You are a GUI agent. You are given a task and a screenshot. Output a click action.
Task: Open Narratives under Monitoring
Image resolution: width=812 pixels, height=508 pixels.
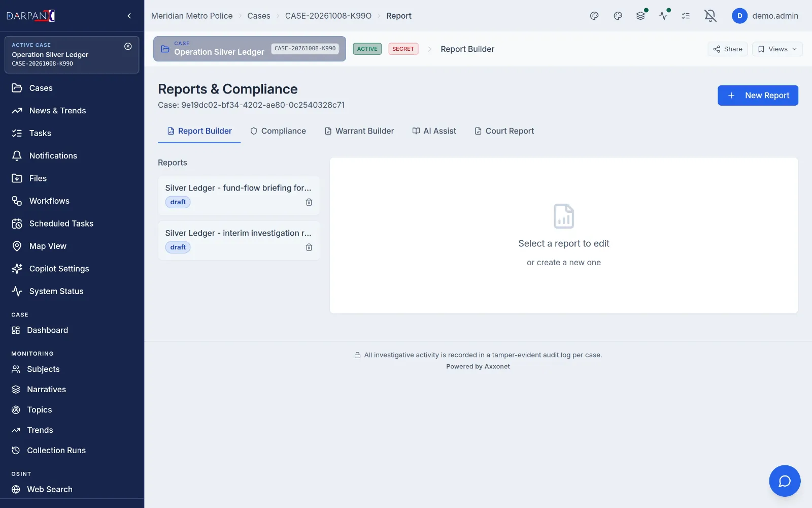coord(72,390)
